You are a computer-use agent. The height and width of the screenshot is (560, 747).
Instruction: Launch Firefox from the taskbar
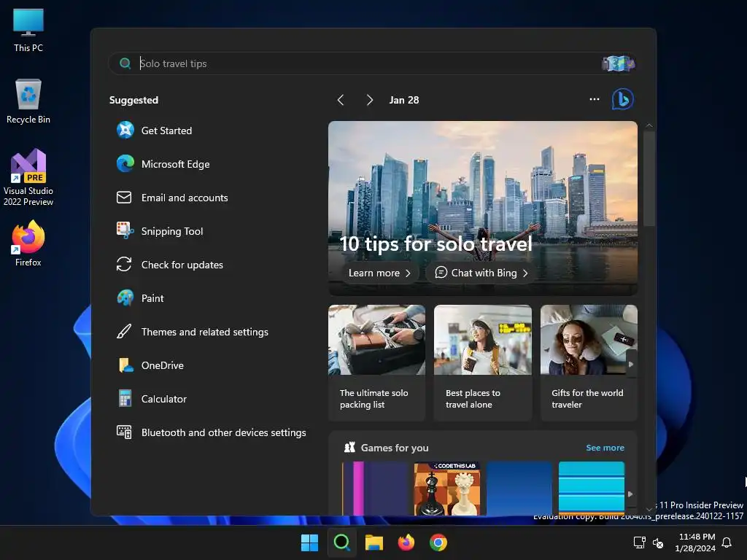pyautogui.click(x=406, y=542)
